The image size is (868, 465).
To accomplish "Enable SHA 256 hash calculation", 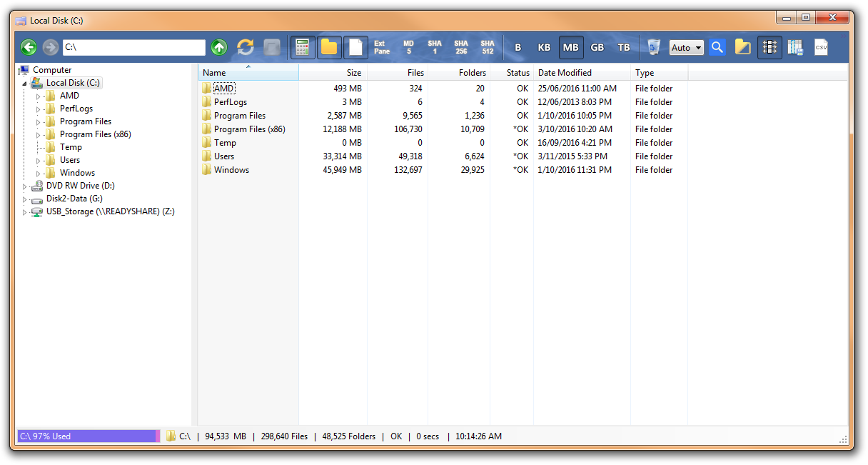I will [x=461, y=47].
